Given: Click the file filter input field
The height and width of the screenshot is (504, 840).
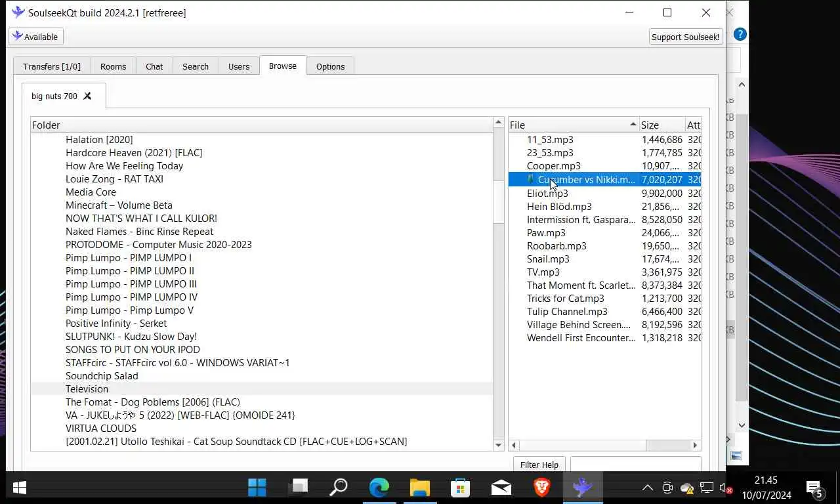Looking at the screenshot, I should [x=635, y=464].
